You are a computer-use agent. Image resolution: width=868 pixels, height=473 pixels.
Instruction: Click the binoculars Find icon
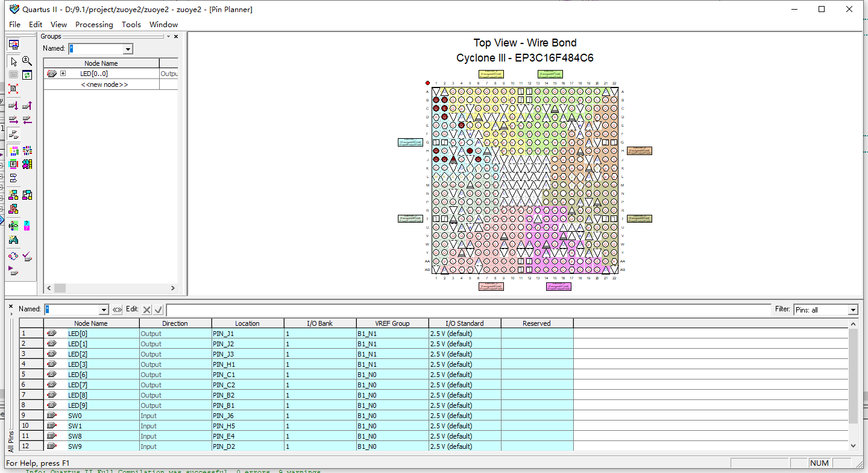click(x=13, y=240)
